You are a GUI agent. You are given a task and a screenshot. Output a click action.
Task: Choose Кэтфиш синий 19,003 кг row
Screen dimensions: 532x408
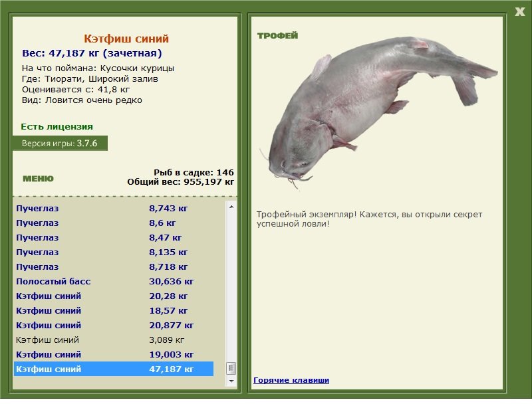click(113, 354)
